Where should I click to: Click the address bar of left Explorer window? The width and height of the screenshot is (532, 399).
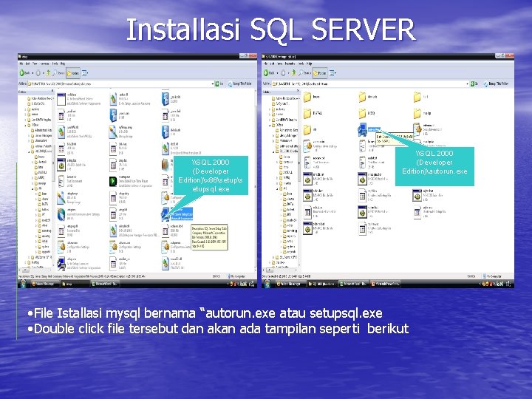(x=120, y=83)
